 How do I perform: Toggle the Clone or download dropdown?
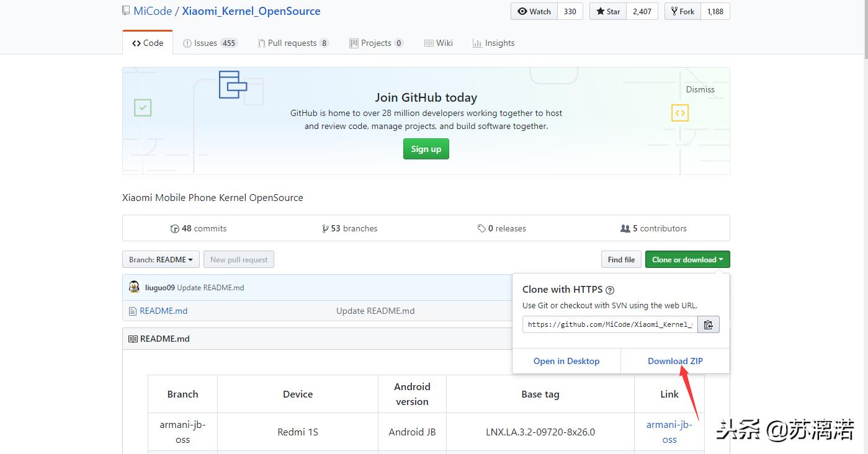click(687, 259)
